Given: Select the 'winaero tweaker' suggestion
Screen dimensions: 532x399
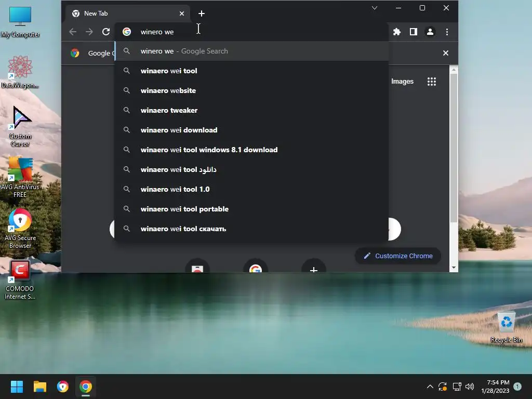Looking at the screenshot, I should (x=251, y=110).
